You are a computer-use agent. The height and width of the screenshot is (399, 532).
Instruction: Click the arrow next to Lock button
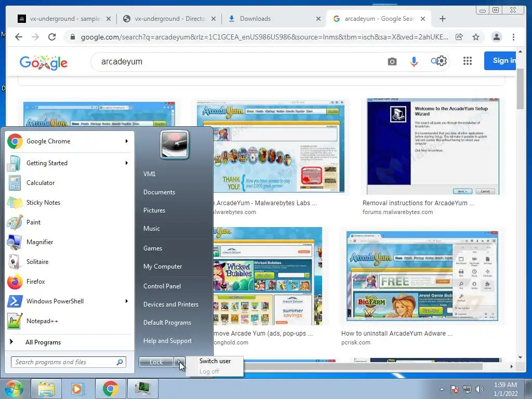point(180,362)
